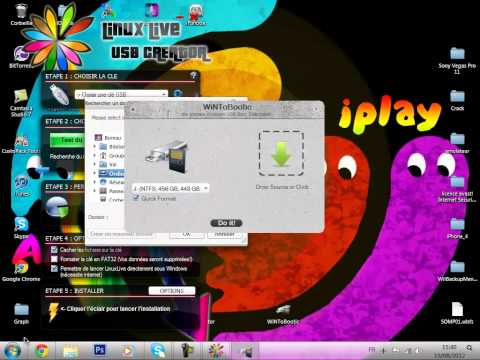Click OK in the folder browse dialog

click(187, 234)
